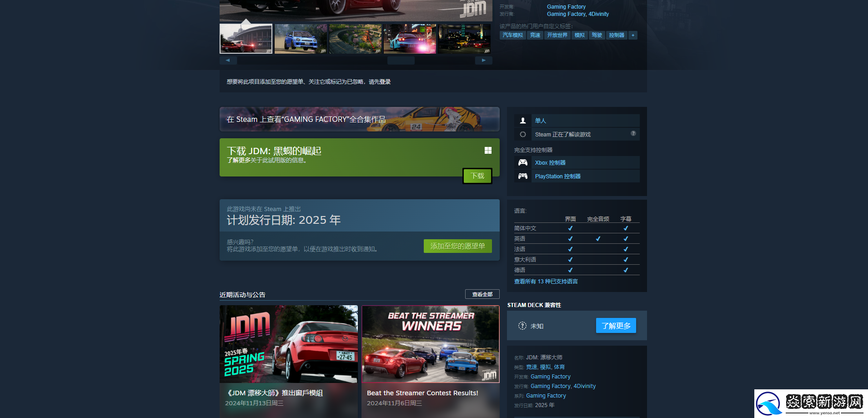Click the PlayStation controller gamepad icon
The height and width of the screenshot is (418, 868).
tap(523, 176)
